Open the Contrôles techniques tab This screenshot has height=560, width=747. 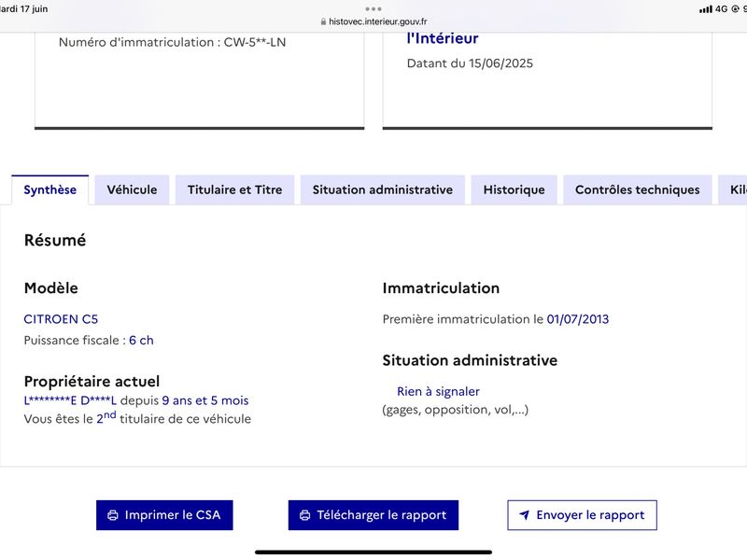[x=638, y=190]
